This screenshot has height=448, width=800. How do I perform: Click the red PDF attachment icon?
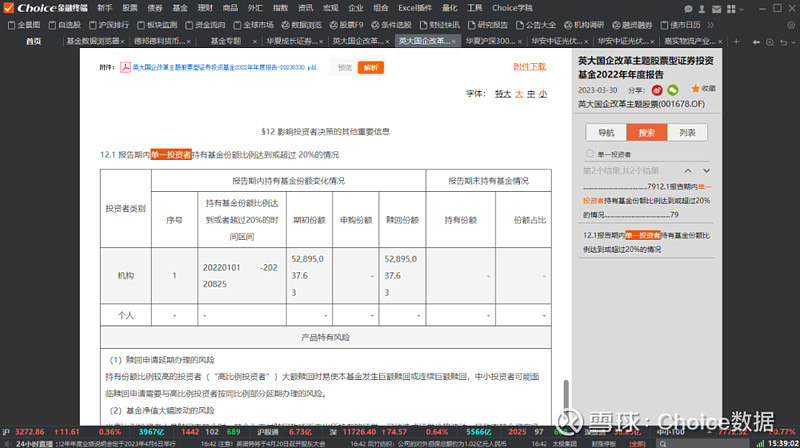click(x=125, y=67)
